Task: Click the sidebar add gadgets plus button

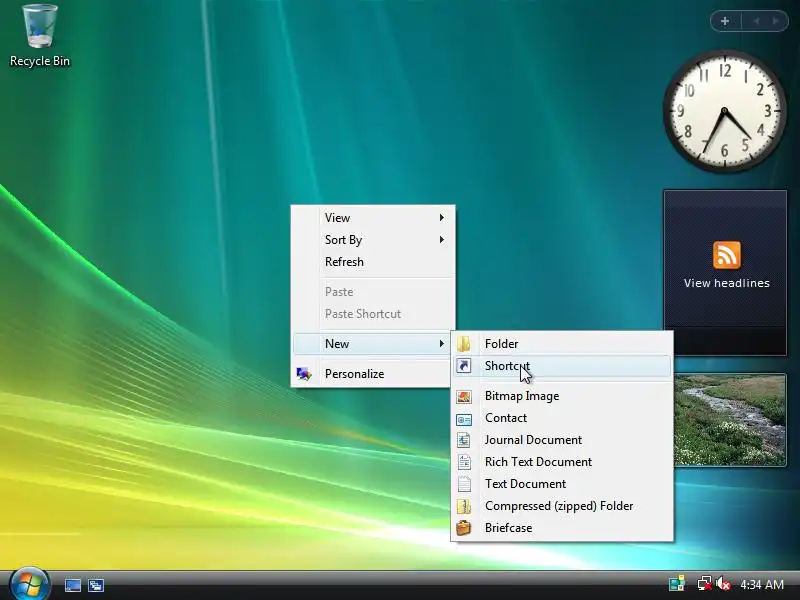Action: point(725,21)
